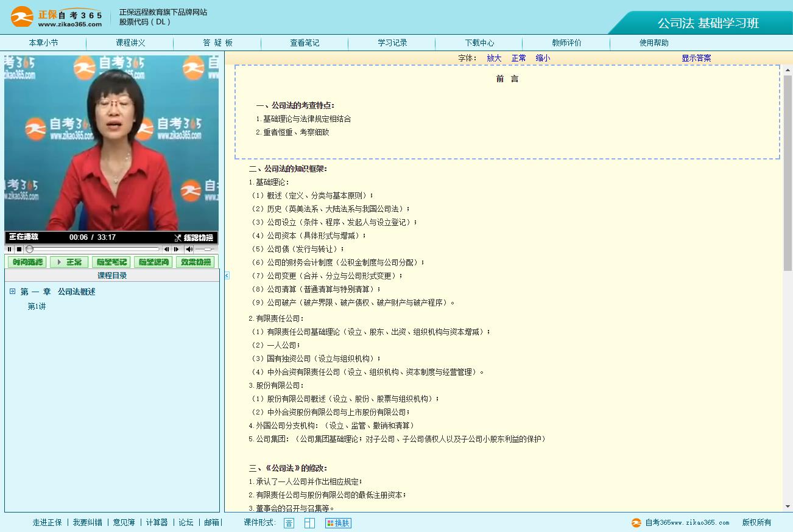
Task: Click the 00:06 / 33:17 time display
Action: coord(93,237)
